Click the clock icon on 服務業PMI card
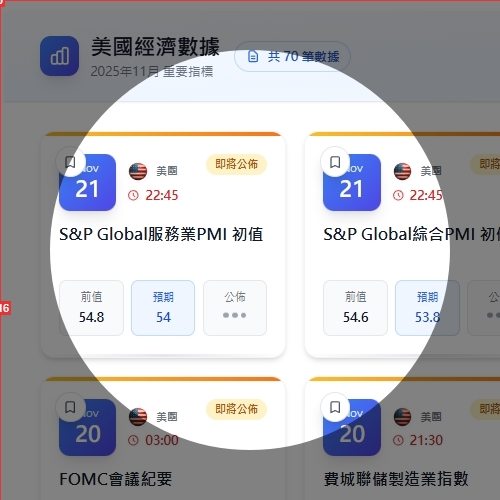The width and height of the screenshot is (500, 500). point(133,195)
